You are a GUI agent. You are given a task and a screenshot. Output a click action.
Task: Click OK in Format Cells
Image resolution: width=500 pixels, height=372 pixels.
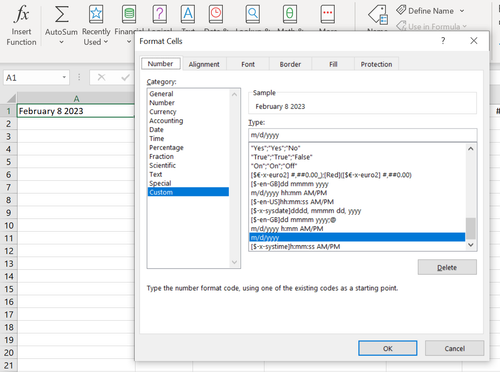pyautogui.click(x=388, y=348)
